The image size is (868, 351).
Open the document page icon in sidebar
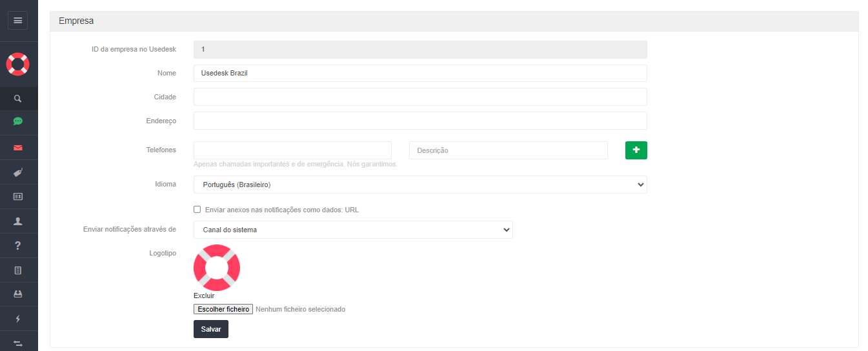coord(18,270)
